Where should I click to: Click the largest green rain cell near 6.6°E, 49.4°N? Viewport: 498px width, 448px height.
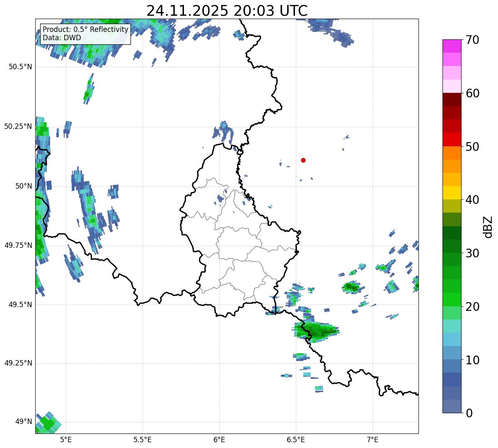click(316, 331)
